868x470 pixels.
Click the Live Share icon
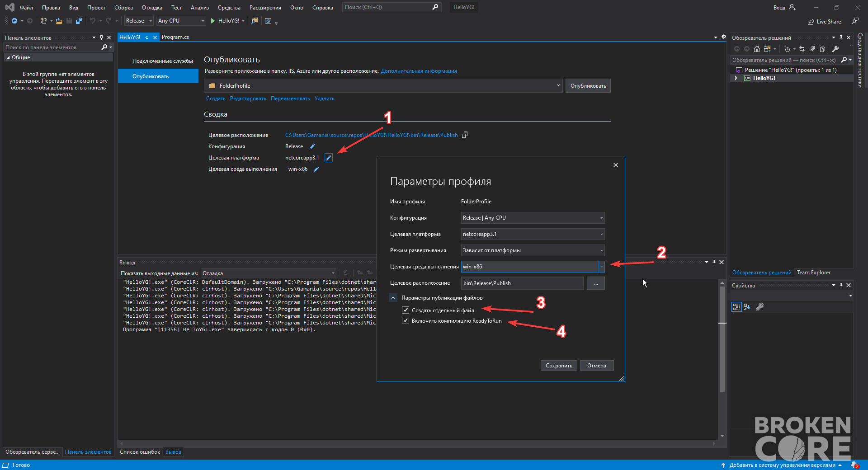click(811, 22)
